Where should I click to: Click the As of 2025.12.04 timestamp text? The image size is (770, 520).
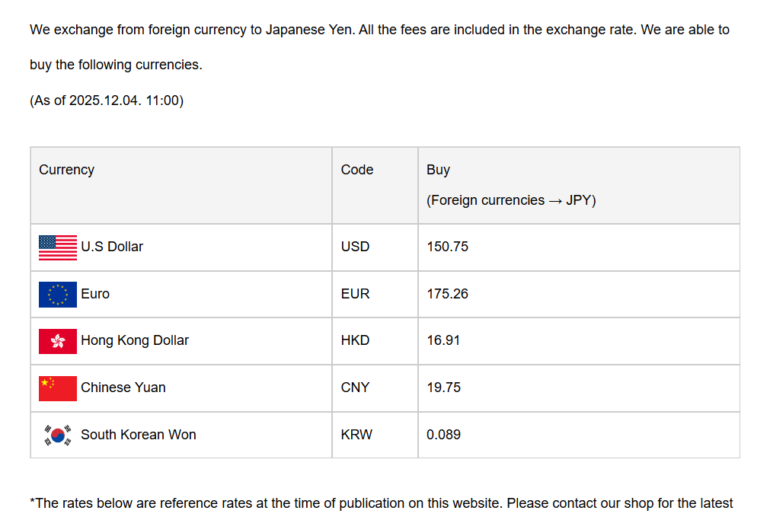point(106,100)
